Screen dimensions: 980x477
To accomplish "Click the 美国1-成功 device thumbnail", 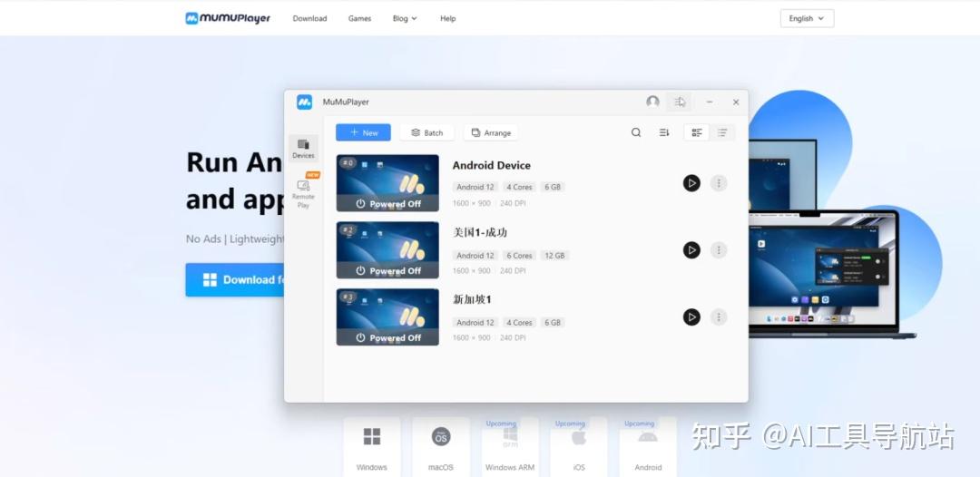I will [387, 249].
